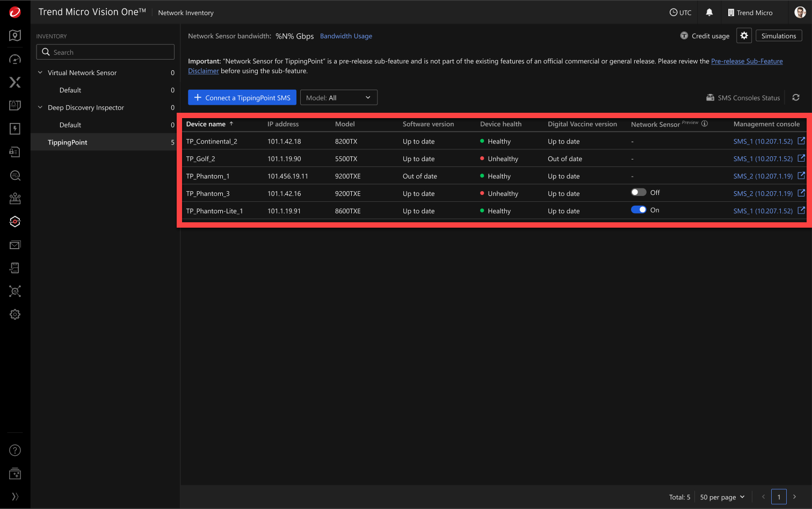This screenshot has width=812, height=509.
Task: Sort by Device name column header
Action: coord(205,124)
